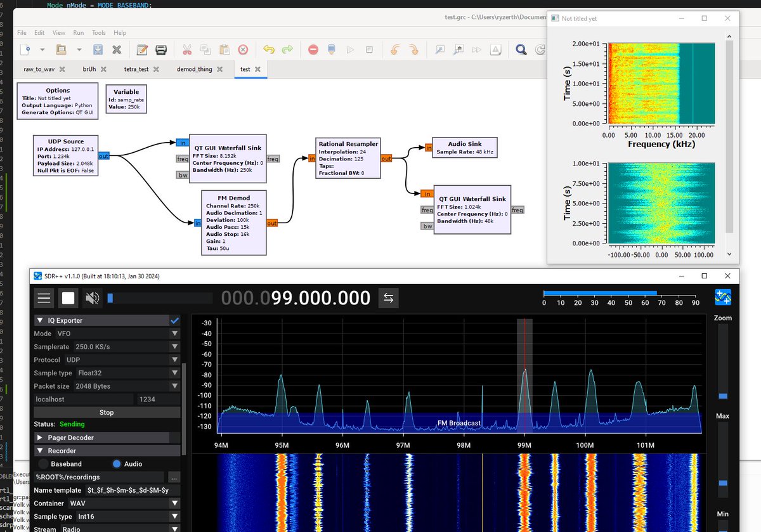761x532 pixels.
Task: Click the recordings folder browse "..." button
Action: [x=174, y=477]
